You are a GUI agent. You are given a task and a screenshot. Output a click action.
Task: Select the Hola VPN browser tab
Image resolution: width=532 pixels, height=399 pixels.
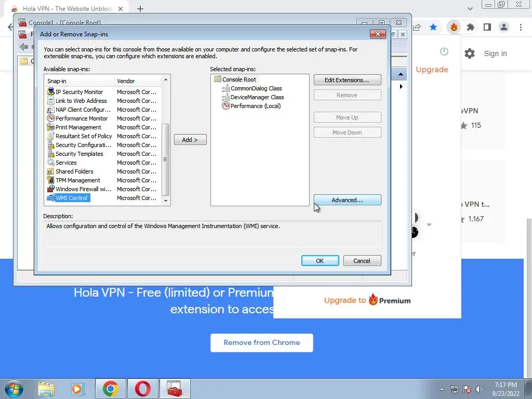tap(68, 8)
